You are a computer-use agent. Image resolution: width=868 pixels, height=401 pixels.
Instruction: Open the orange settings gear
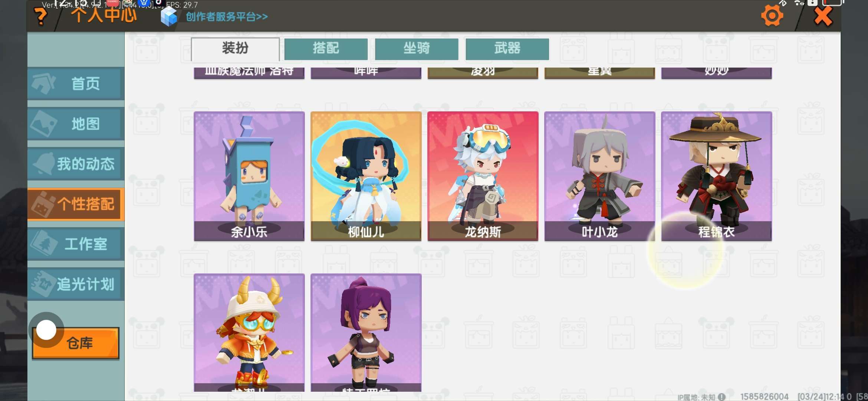(772, 16)
